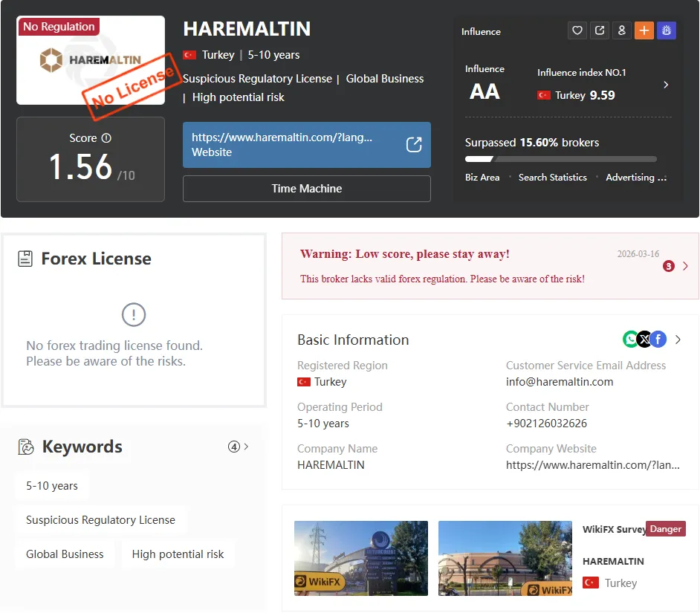This screenshot has height=613, width=700.
Task: Click the Surpassed brokers progress bar
Action: pos(561,159)
